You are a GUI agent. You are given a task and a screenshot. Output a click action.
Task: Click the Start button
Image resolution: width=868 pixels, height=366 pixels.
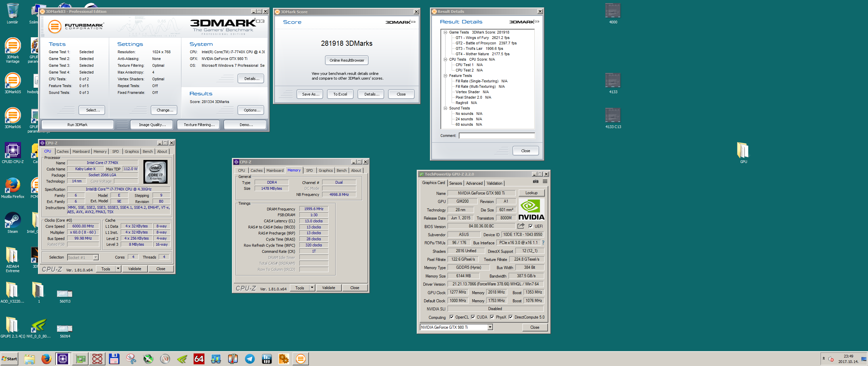coord(9,359)
